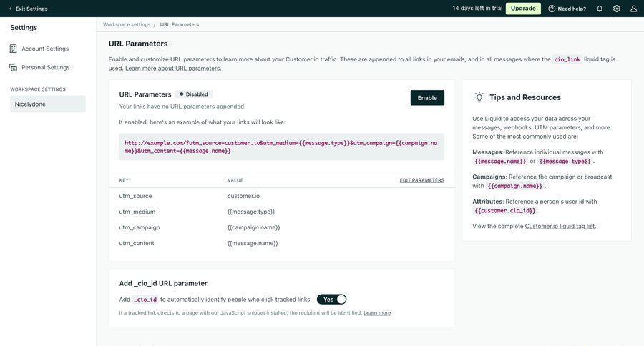Click the Tips and Resources lightbulb icon

pos(479,97)
